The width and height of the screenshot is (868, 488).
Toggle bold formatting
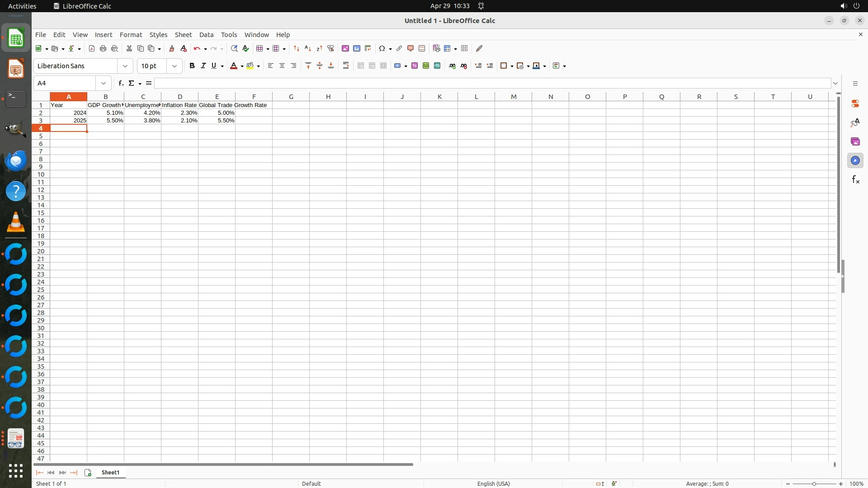tap(192, 66)
